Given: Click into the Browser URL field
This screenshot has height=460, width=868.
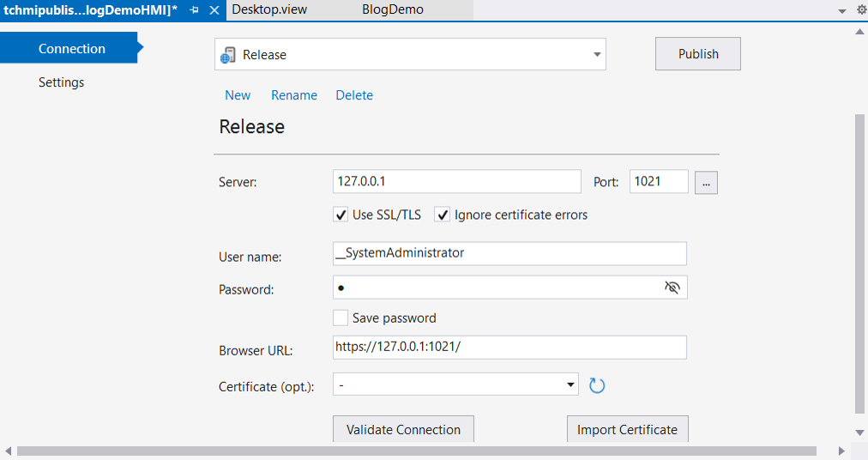Looking at the screenshot, I should click(x=509, y=348).
